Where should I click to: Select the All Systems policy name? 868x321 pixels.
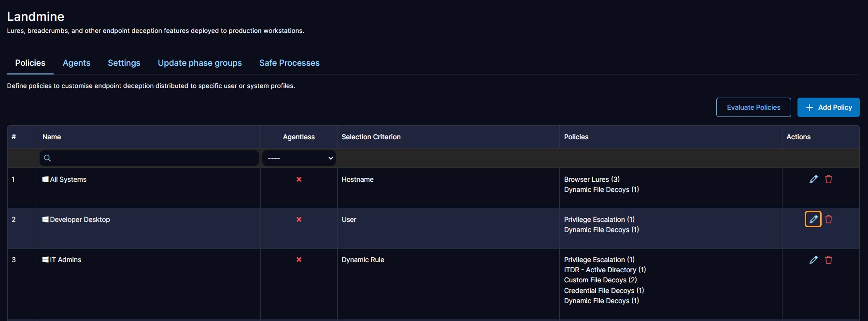[x=68, y=179]
